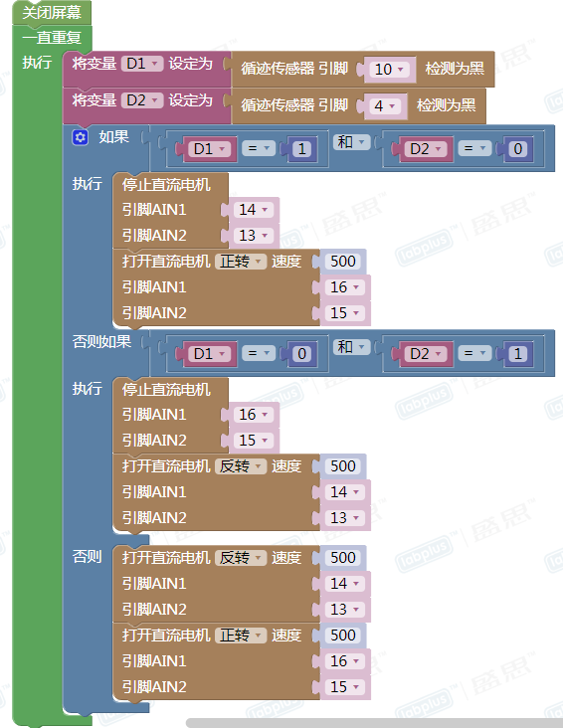This screenshot has width=563, height=728.
Task: Open the D1 dropdown in the 否则如果 condition
Action: coord(210,354)
